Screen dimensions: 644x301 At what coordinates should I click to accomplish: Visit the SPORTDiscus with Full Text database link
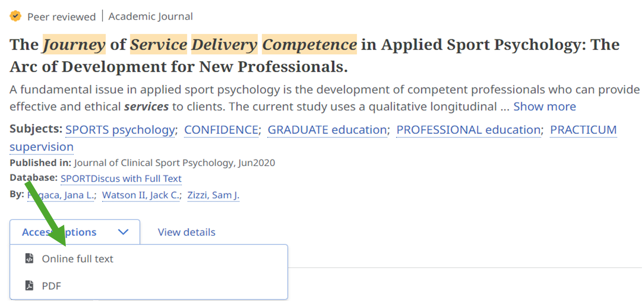tap(121, 178)
